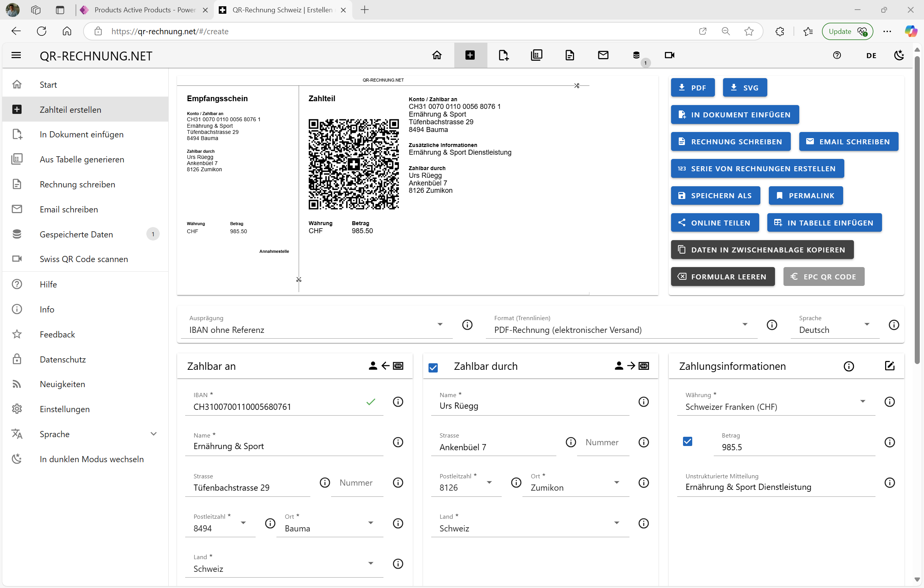924x588 pixels.
Task: Click left arrow icon in Zahlbar an header
Action: pyautogui.click(x=385, y=366)
